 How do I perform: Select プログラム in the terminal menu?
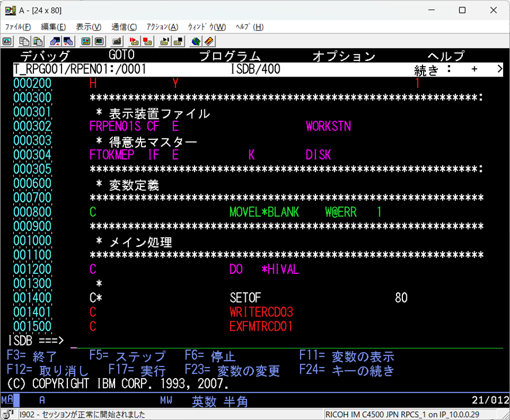tap(230, 56)
